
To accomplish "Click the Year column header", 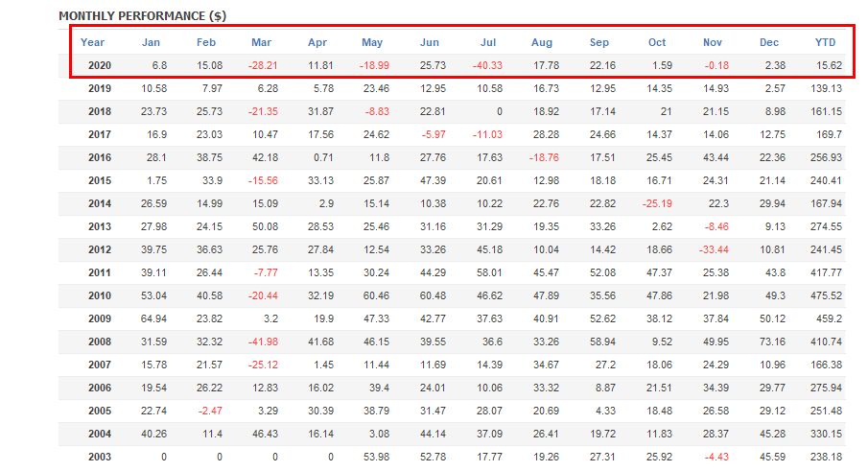I will [92, 42].
